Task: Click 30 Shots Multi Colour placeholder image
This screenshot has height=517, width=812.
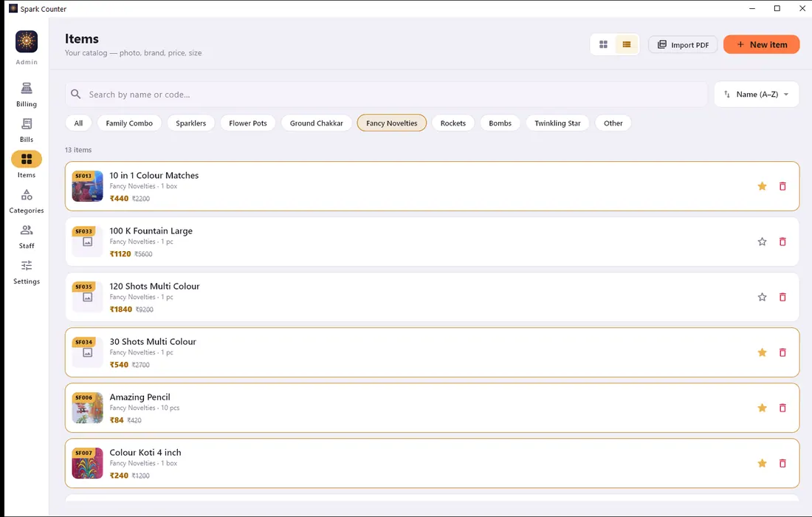Action: (x=88, y=352)
